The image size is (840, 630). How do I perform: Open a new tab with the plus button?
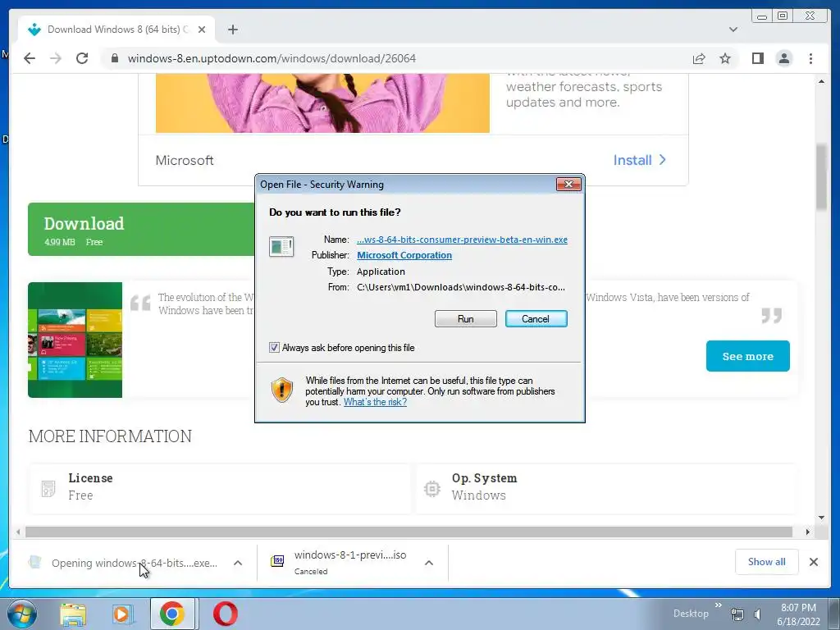tap(232, 30)
